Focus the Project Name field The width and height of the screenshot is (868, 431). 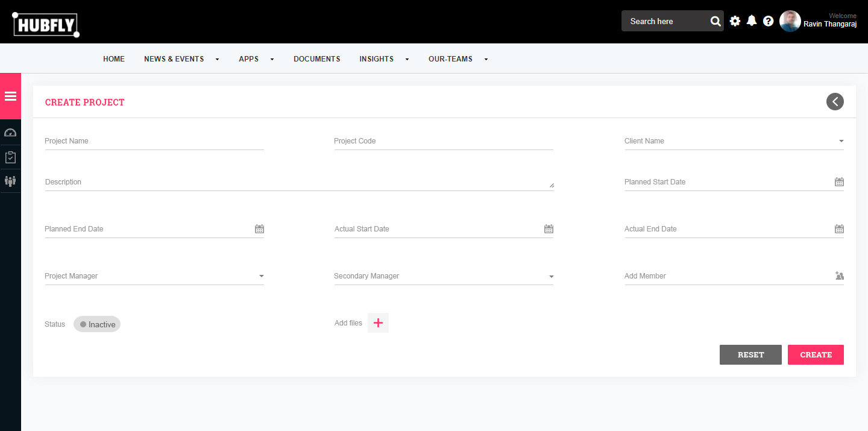(154, 141)
